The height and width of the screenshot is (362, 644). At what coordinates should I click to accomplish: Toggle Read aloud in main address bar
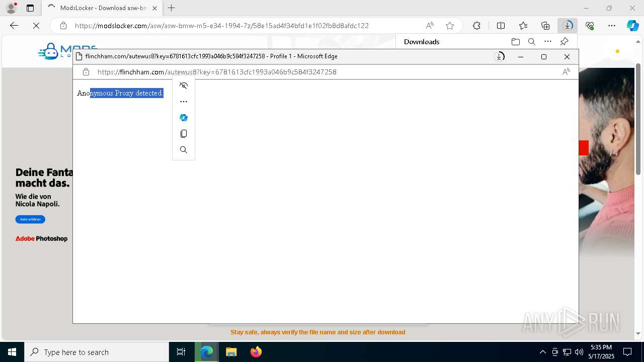tap(430, 26)
